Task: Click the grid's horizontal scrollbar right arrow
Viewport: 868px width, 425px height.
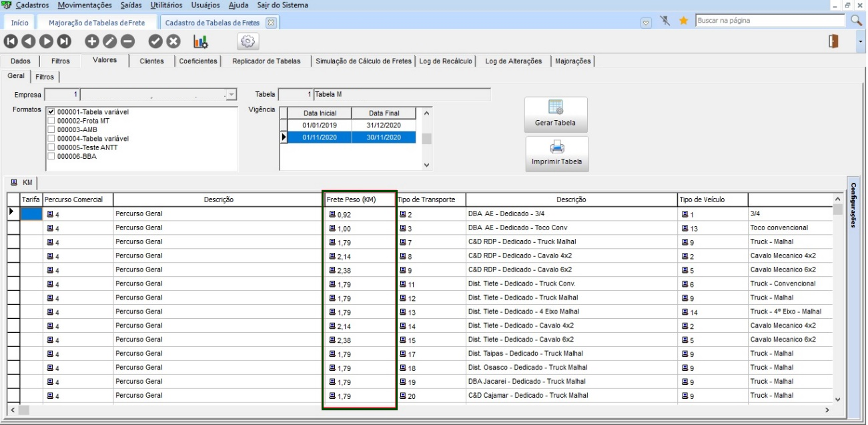Action: click(x=827, y=410)
